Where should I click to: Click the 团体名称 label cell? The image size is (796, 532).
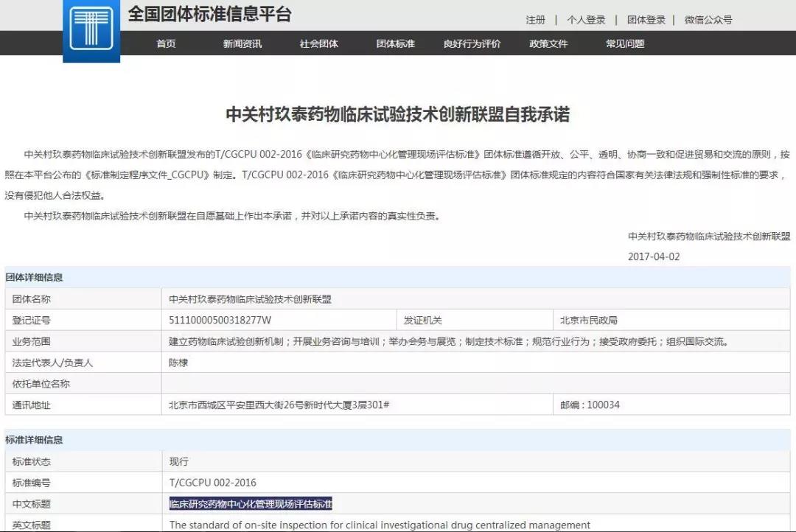[83, 299]
